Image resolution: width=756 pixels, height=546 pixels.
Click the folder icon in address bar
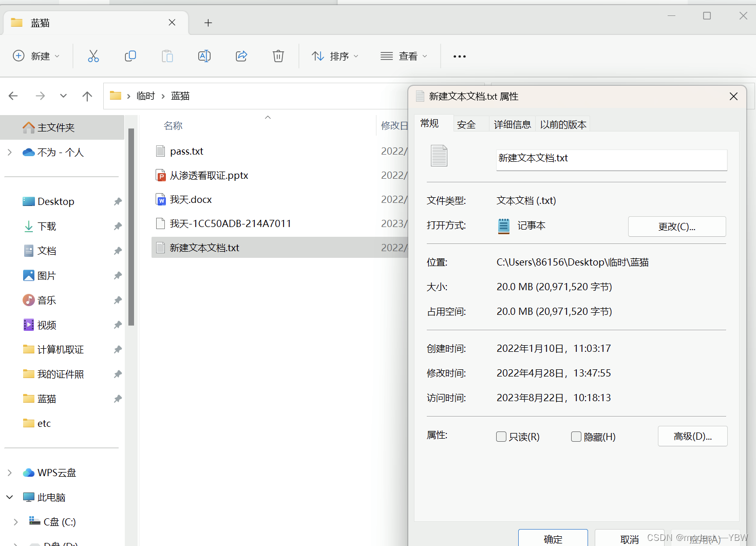[116, 96]
